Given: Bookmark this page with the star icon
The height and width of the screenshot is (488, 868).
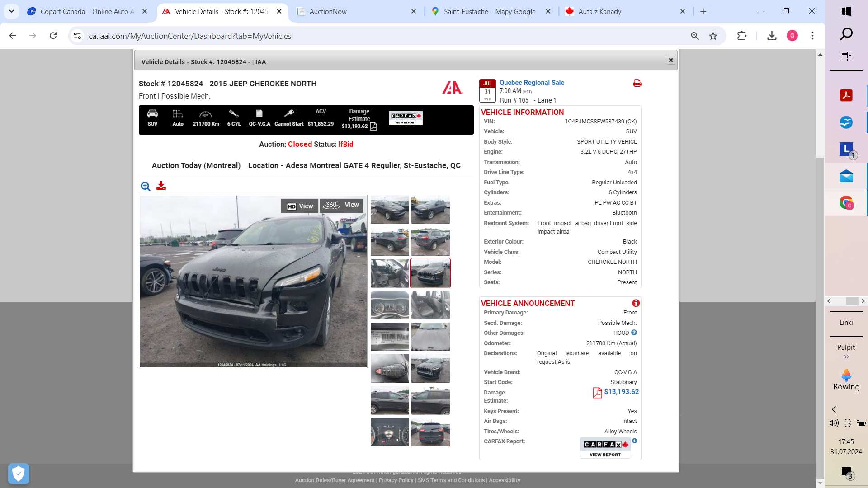Looking at the screenshot, I should coord(713,36).
